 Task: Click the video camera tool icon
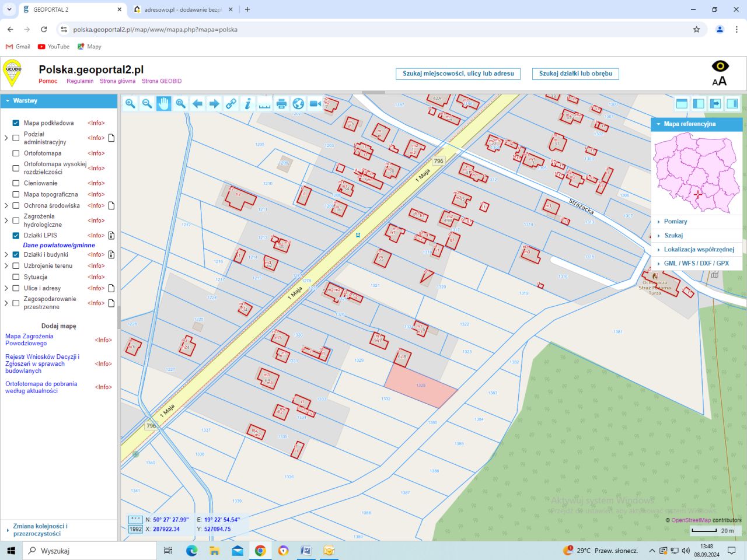point(315,104)
